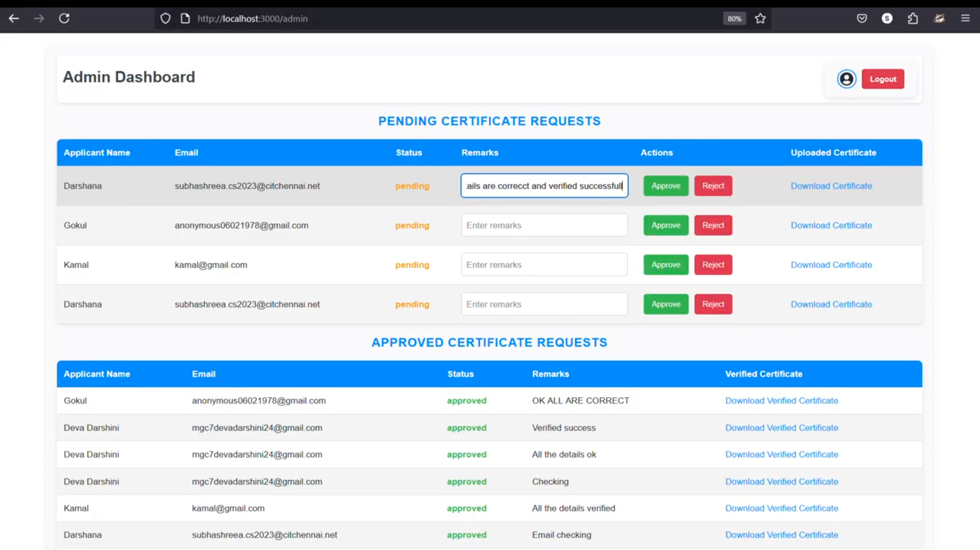980x550 pixels.
Task: Click the remarks field in Gokul's pending row
Action: [544, 225]
